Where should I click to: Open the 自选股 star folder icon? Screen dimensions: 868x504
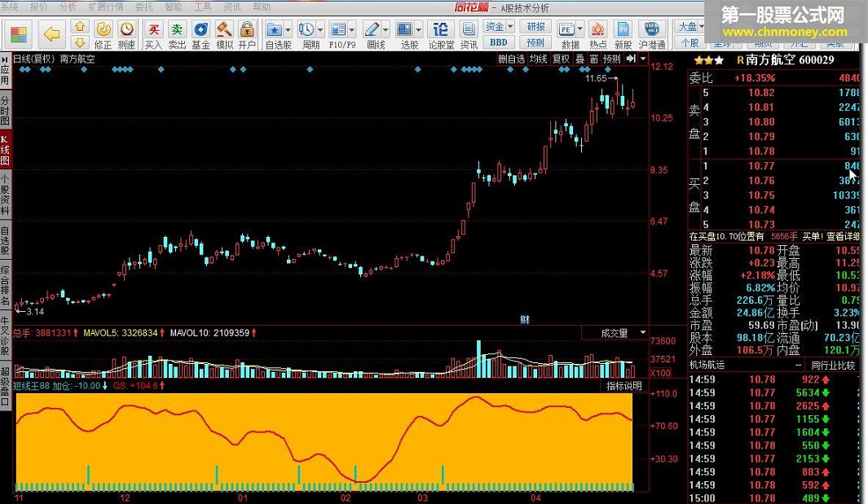point(274,29)
